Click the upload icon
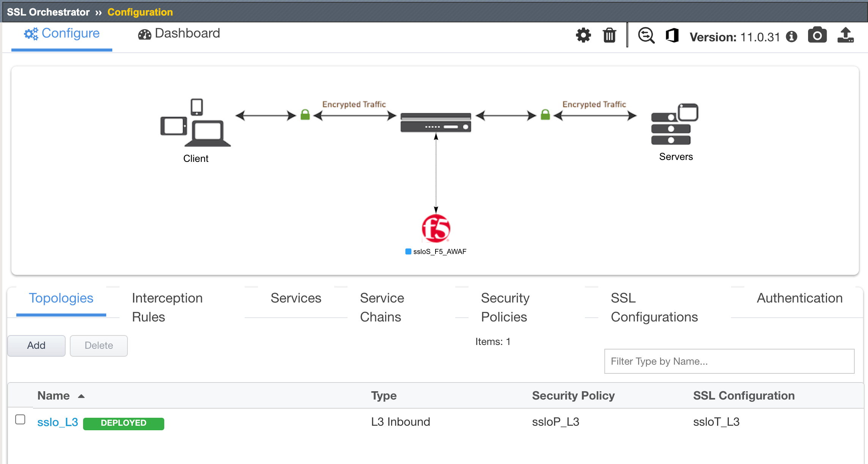This screenshot has height=464, width=868. click(846, 35)
